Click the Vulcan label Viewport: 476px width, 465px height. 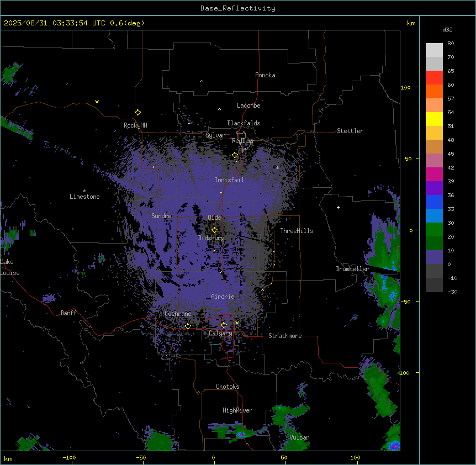[x=299, y=437]
